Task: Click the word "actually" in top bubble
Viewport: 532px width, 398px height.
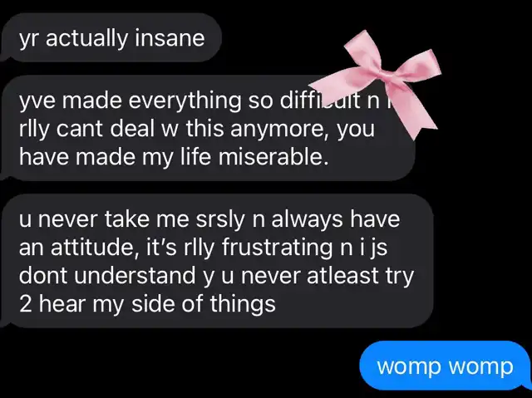Action: 87,39
